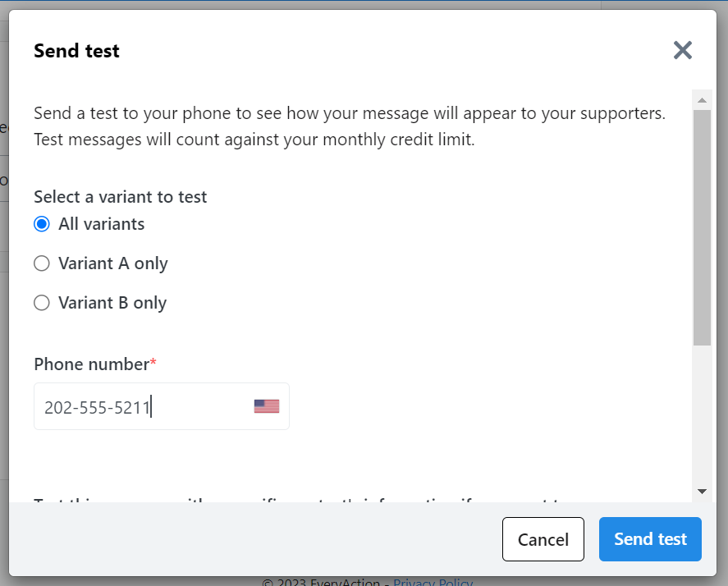Close the Send test dialog with the X icon

(682, 50)
